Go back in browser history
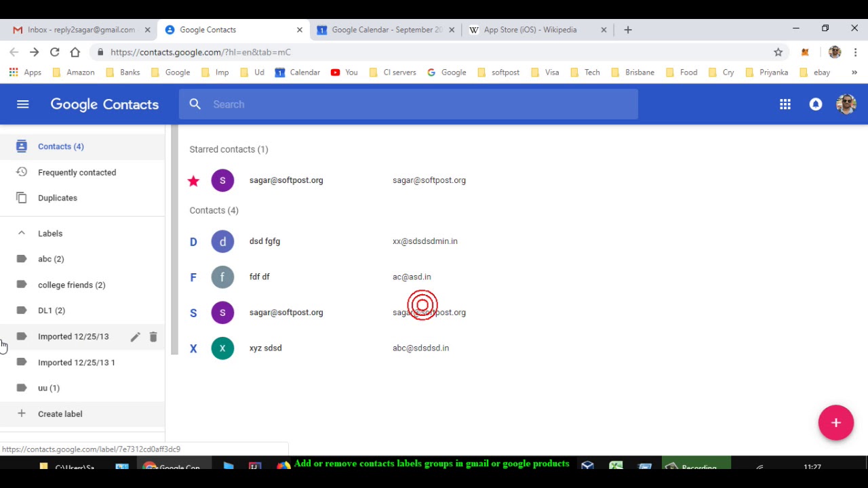 click(x=14, y=52)
